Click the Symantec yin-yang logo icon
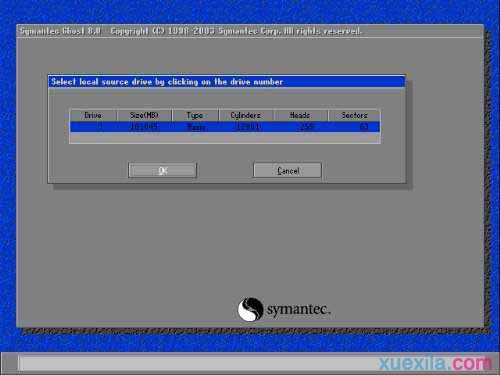Viewport: 500px width, 375px height. [250, 309]
